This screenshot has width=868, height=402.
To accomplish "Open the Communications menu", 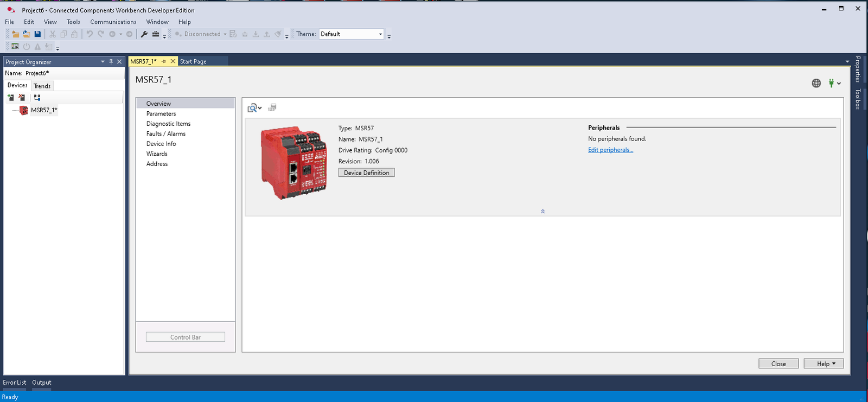I will (x=113, y=22).
